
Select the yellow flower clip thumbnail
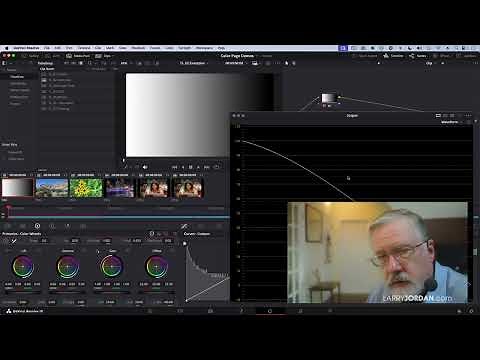[x=86, y=188]
